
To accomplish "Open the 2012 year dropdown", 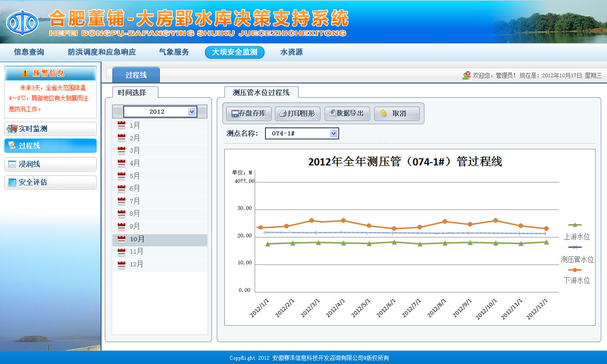I will 160,111.
